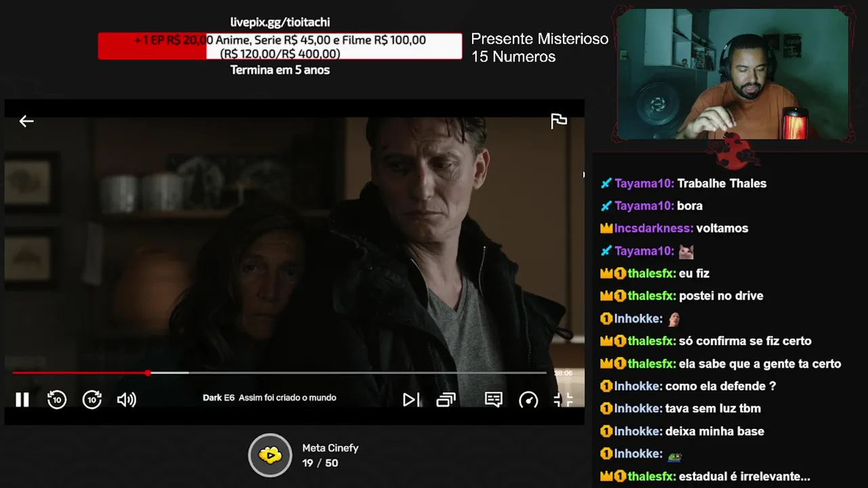Click 'estadual é irrelevante...' chat message
868x488 pixels.
point(744,476)
